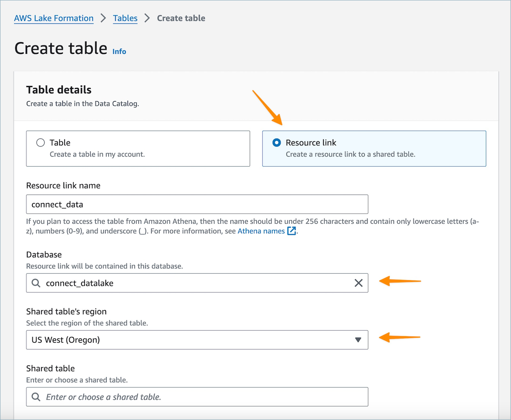The image size is (511, 420).
Task: Enable creating a table in my account
Action: (x=41, y=142)
